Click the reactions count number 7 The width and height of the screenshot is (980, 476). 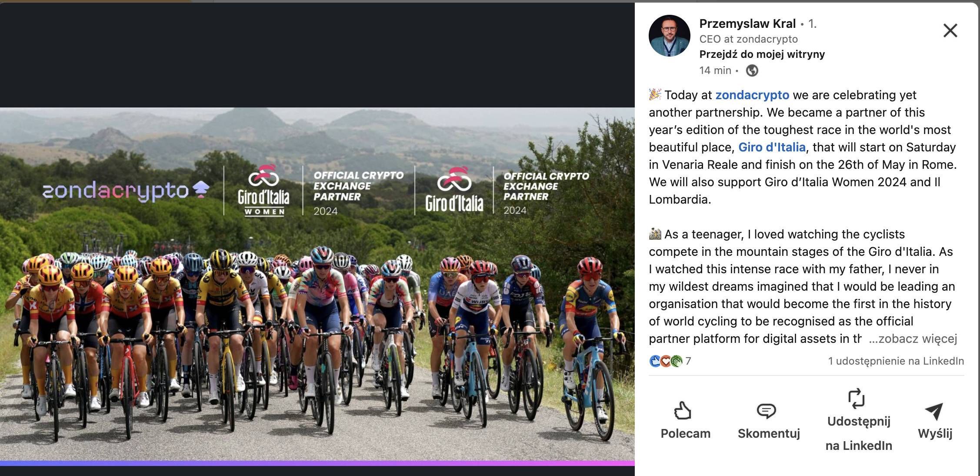click(x=688, y=361)
